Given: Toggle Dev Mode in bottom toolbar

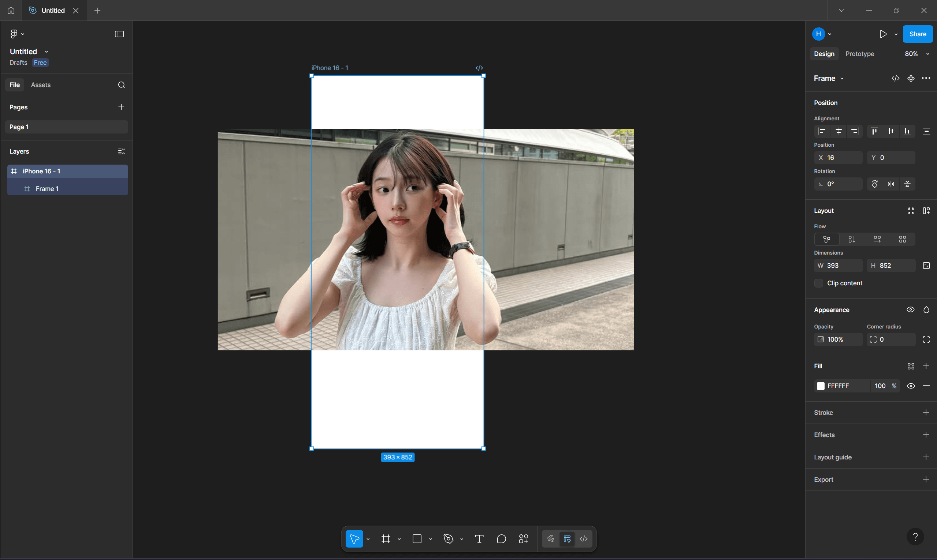Looking at the screenshot, I should click(584, 539).
